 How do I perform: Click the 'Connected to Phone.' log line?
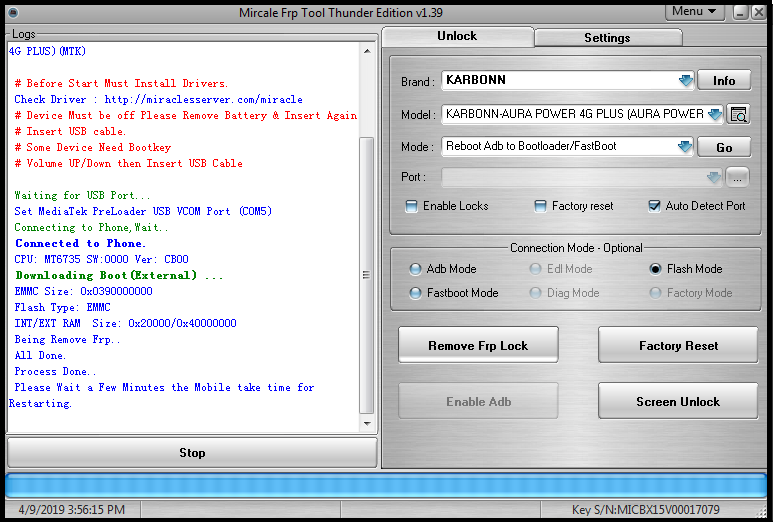pos(80,243)
